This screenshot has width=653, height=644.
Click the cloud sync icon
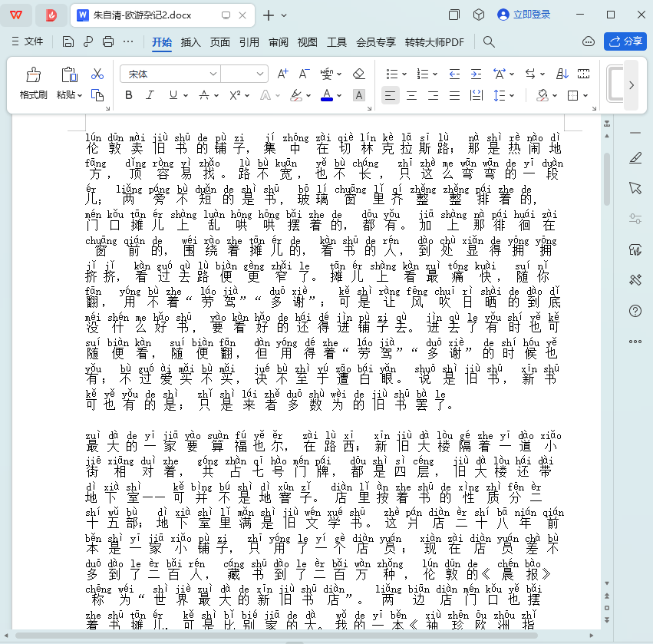click(589, 41)
